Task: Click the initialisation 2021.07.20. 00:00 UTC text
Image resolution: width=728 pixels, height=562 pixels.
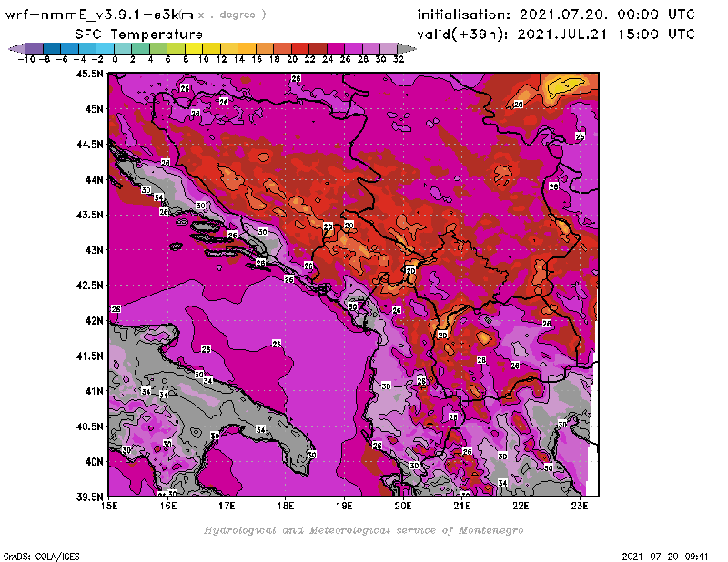Action: pos(556,15)
